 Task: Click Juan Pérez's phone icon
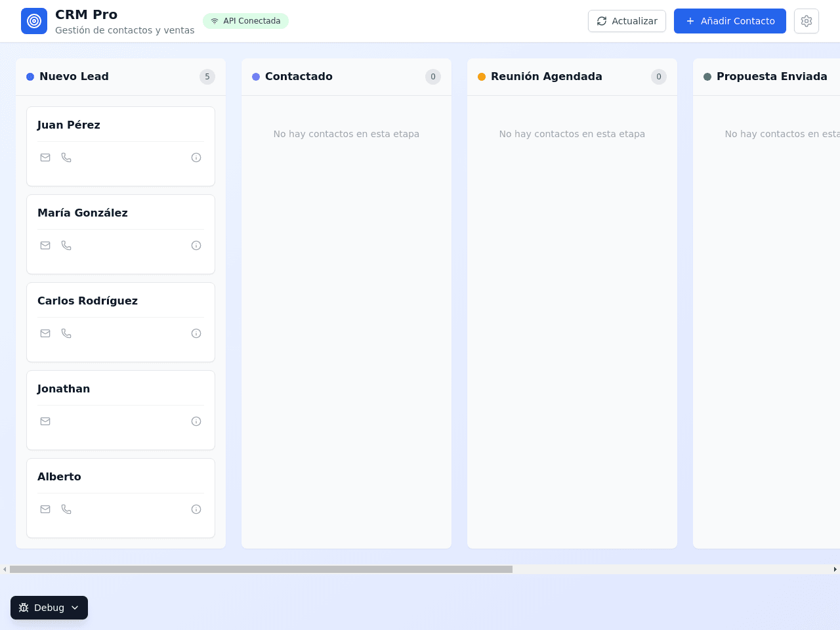(x=66, y=157)
